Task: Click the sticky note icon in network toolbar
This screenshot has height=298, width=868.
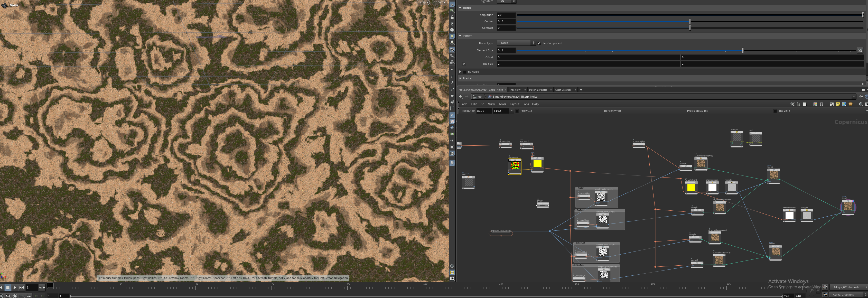Action: click(x=838, y=104)
